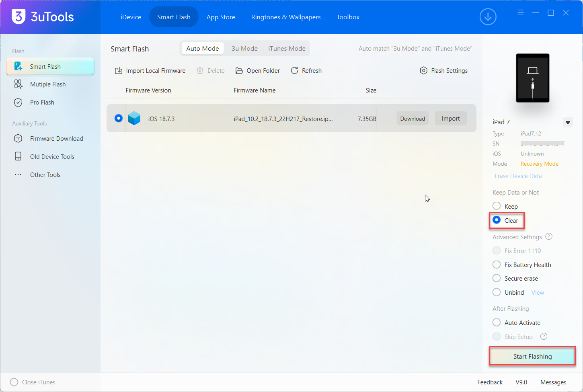The width and height of the screenshot is (583, 392).
Task: Select the Keep data radio button
Action: pos(497,206)
